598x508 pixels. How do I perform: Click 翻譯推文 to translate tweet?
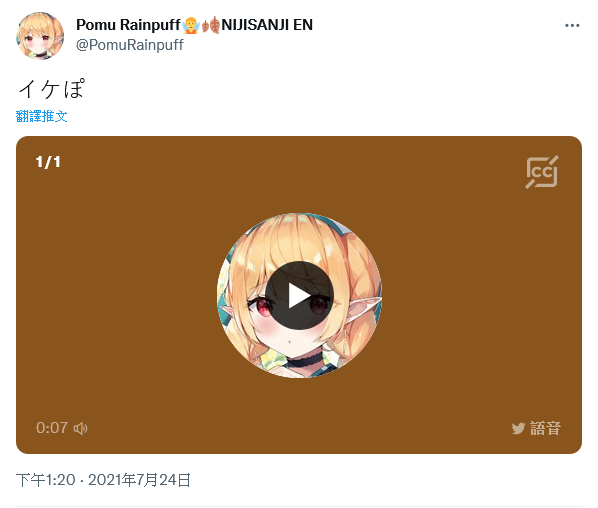42,116
